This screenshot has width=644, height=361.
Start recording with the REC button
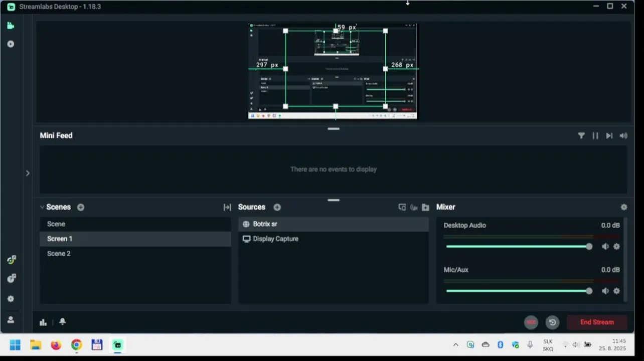(x=531, y=322)
